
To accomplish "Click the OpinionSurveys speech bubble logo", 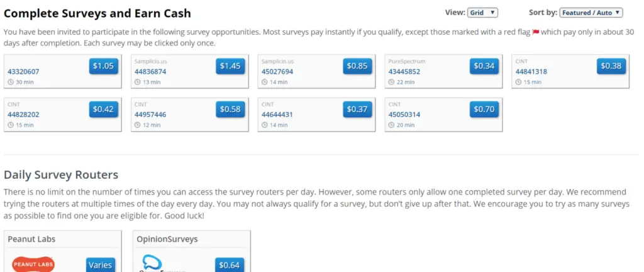I will point(153,263).
